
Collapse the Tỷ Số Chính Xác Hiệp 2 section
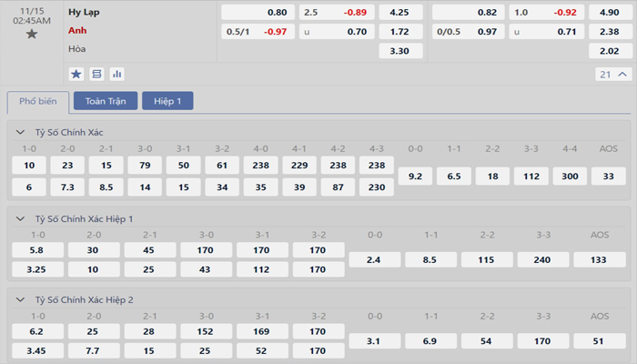pyautogui.click(x=21, y=298)
